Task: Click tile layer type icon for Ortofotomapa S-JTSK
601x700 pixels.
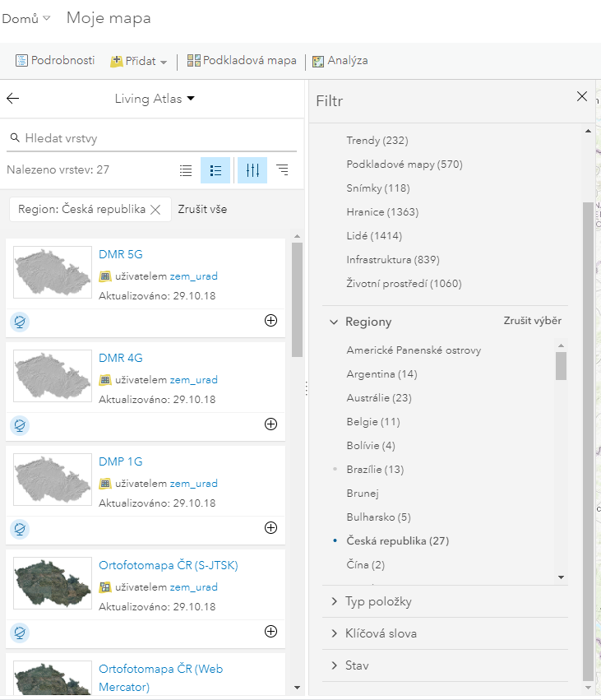Action: 105,587
